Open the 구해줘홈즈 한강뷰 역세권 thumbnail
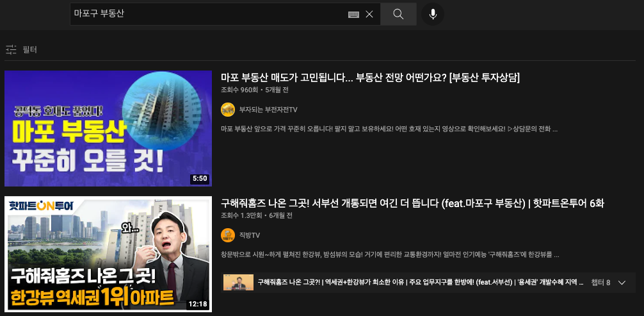This screenshot has width=644, height=316. tap(108, 254)
